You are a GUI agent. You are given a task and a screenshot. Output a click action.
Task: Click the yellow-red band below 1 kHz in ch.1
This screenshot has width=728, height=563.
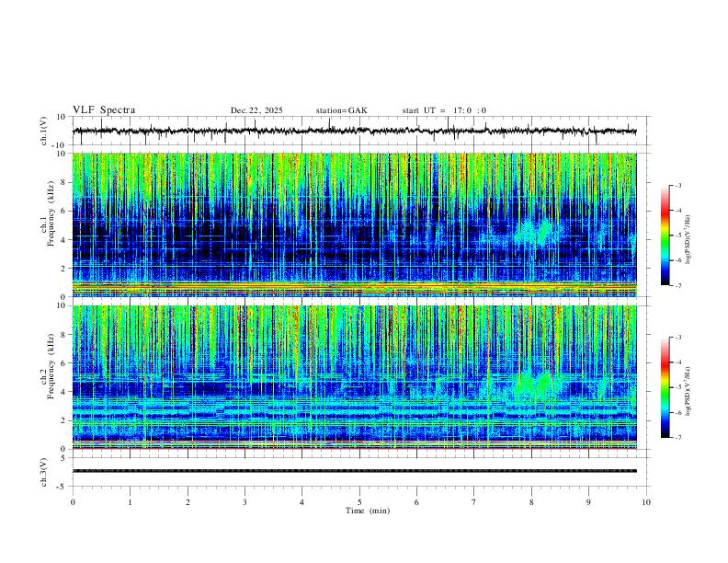click(354, 287)
